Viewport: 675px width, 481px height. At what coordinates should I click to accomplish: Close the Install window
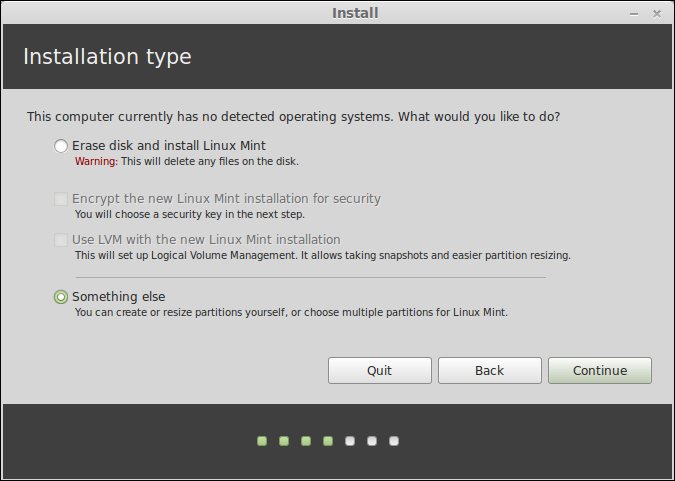coord(656,14)
